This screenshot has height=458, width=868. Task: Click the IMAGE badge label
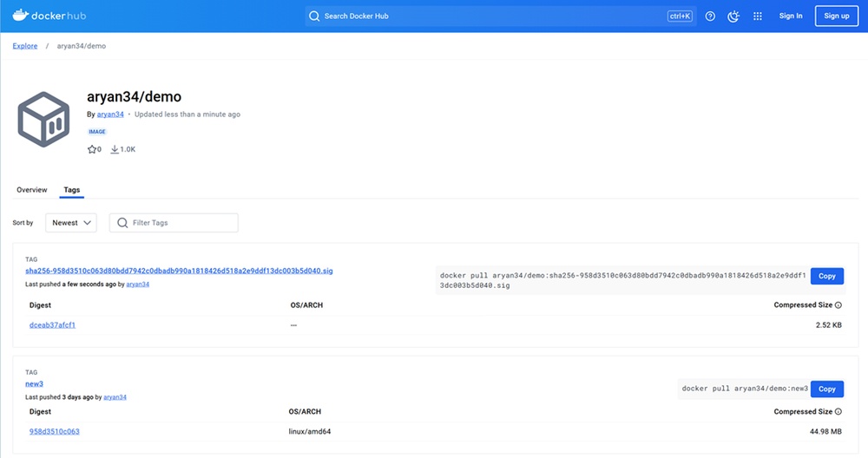pyautogui.click(x=97, y=132)
